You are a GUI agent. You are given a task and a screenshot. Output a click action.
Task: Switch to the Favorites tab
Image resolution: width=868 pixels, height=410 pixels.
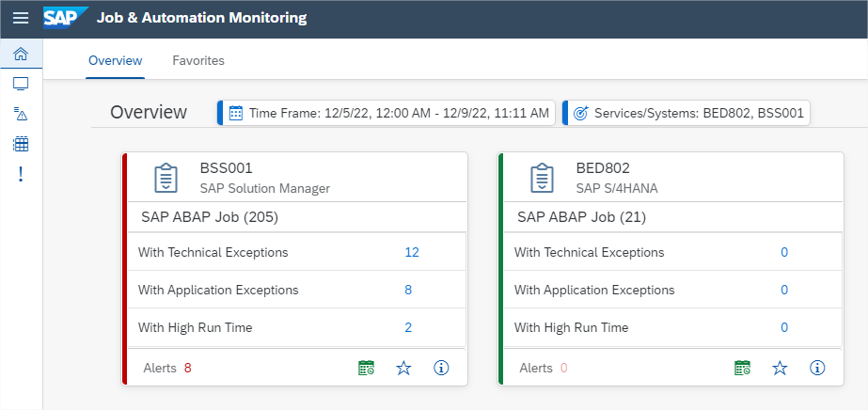[x=198, y=60]
